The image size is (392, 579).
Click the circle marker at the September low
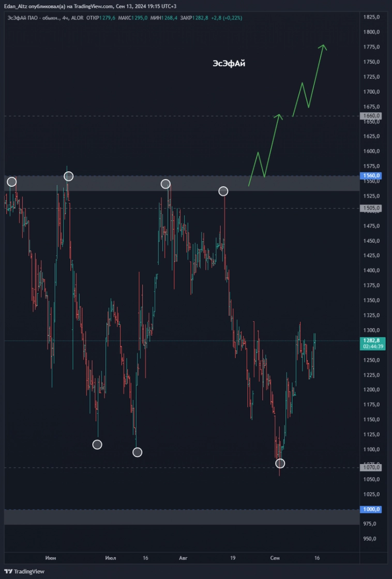click(x=280, y=463)
